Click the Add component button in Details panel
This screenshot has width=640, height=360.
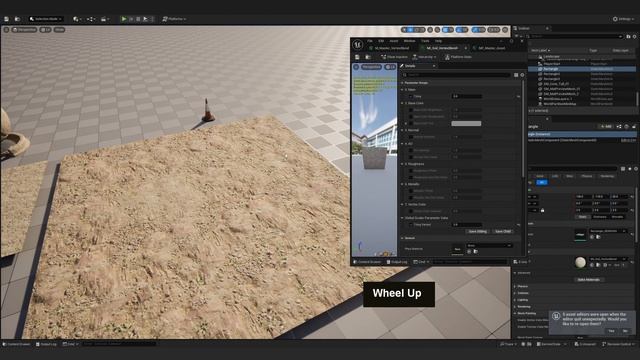(x=606, y=127)
